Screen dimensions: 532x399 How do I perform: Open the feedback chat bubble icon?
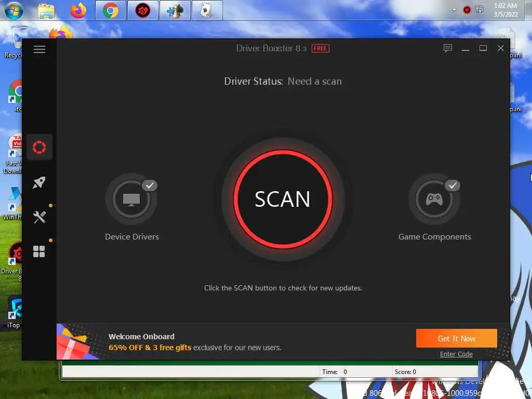(448, 48)
